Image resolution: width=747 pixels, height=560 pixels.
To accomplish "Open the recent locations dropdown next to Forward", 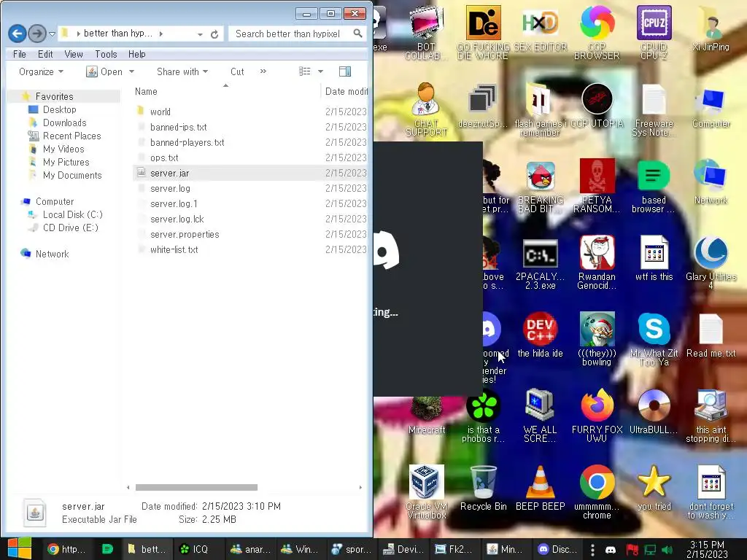I will 52,34.
